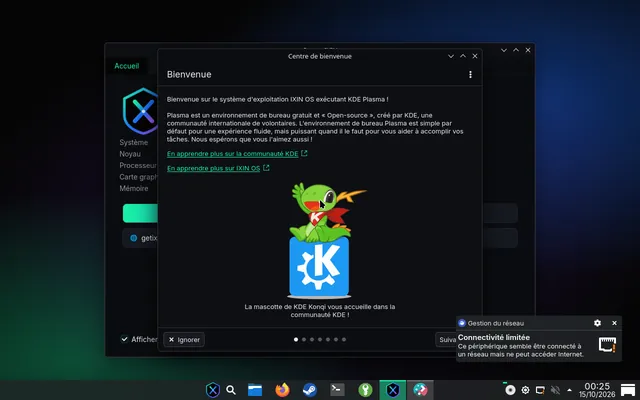Image resolution: width=640 pixels, height=400 pixels.
Task: Dismiss the Gestion du réseau notification
Action: point(614,323)
